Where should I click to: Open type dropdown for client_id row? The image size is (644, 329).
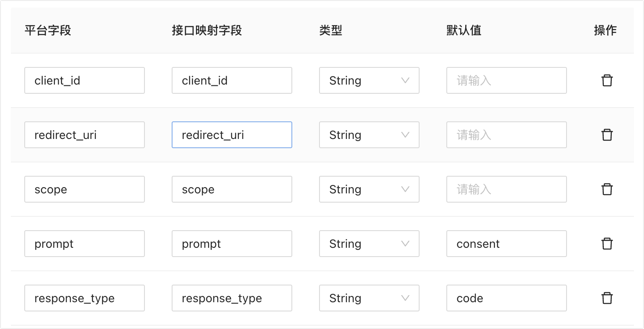[369, 80]
